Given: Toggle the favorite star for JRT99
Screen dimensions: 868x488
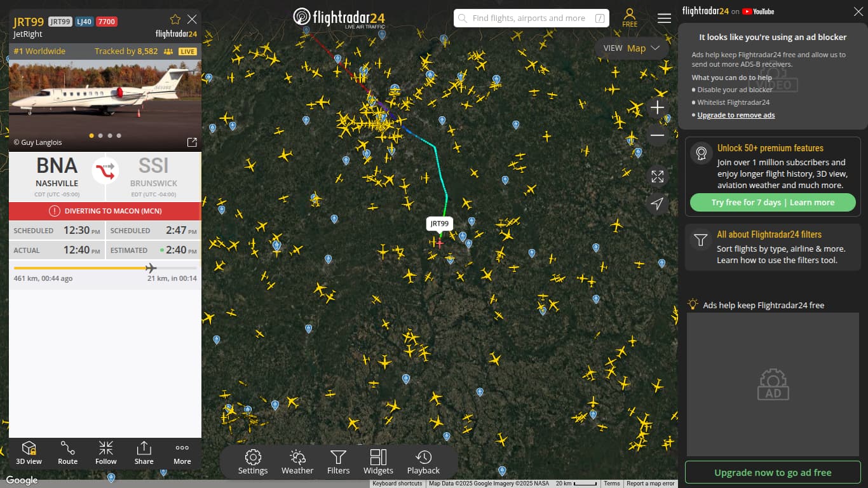Looking at the screenshot, I should click(175, 19).
